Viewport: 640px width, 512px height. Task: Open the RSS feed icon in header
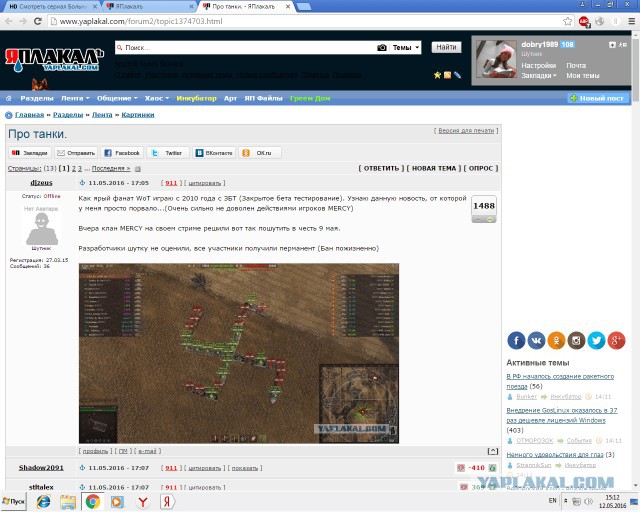click(x=447, y=75)
